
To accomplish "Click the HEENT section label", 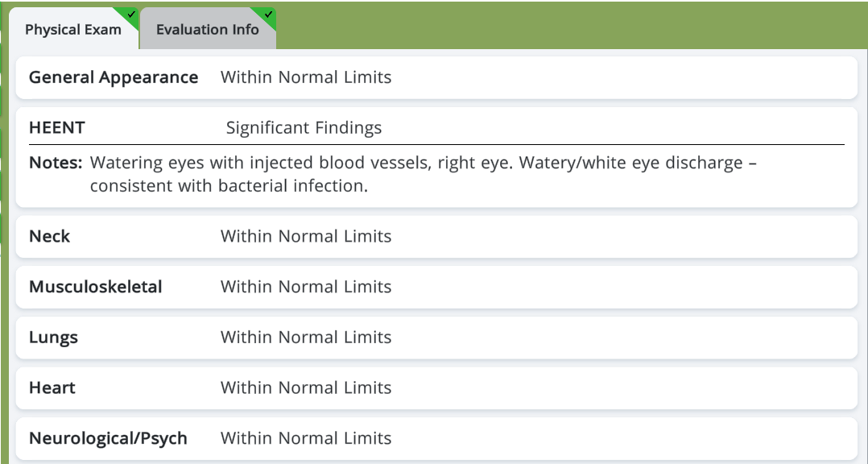I will [57, 127].
